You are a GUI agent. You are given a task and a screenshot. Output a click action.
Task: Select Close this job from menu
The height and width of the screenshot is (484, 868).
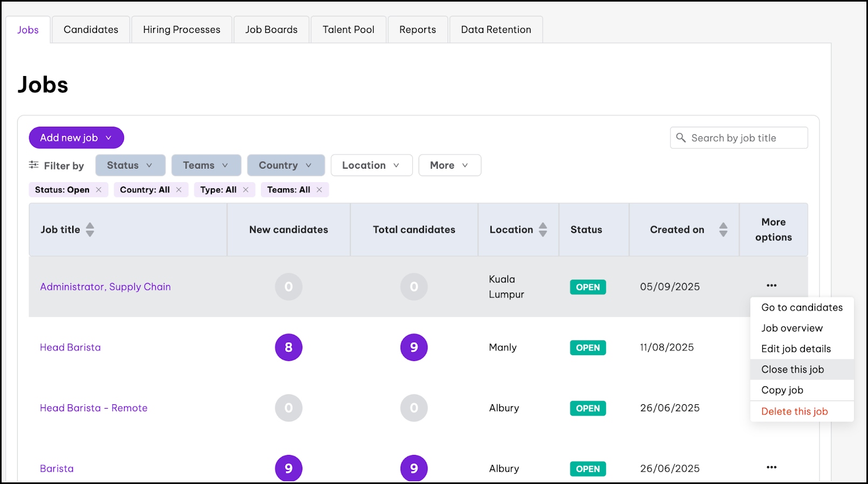pos(793,370)
